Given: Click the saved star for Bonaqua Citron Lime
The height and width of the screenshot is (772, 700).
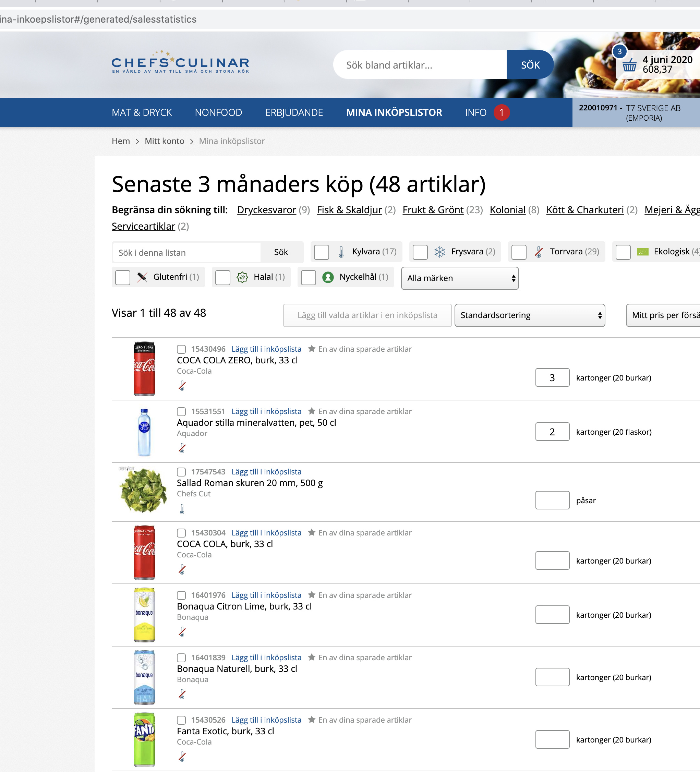Looking at the screenshot, I should [x=312, y=595].
